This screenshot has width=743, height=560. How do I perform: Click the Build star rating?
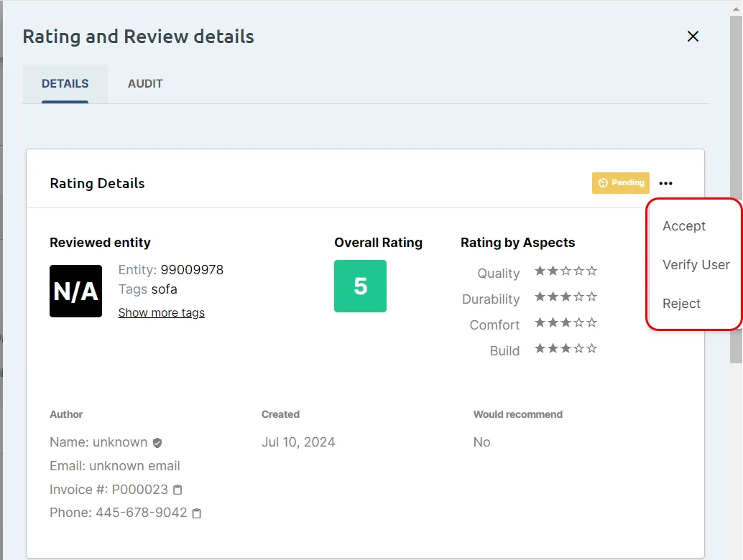[x=566, y=349]
